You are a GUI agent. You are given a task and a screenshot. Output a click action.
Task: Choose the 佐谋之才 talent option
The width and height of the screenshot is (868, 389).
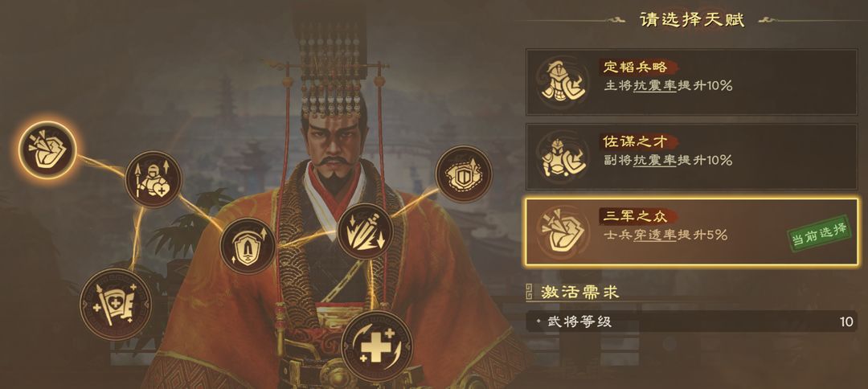pos(691,158)
